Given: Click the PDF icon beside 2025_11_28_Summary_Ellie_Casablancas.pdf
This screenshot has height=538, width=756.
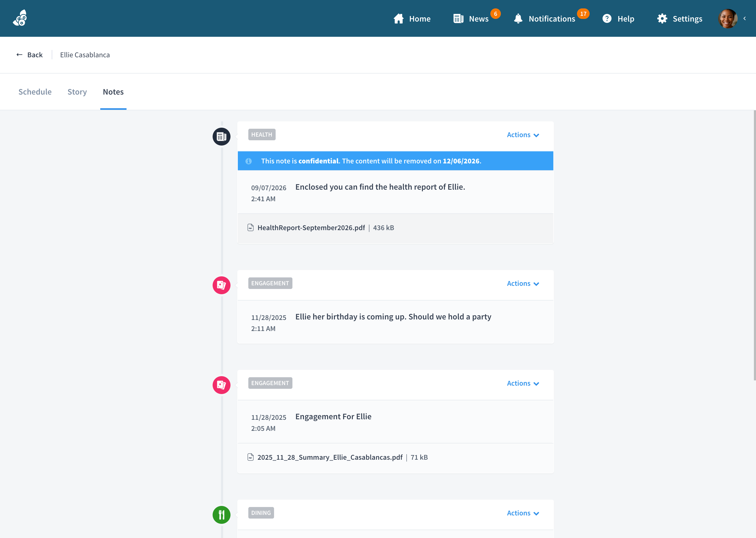Looking at the screenshot, I should point(251,457).
